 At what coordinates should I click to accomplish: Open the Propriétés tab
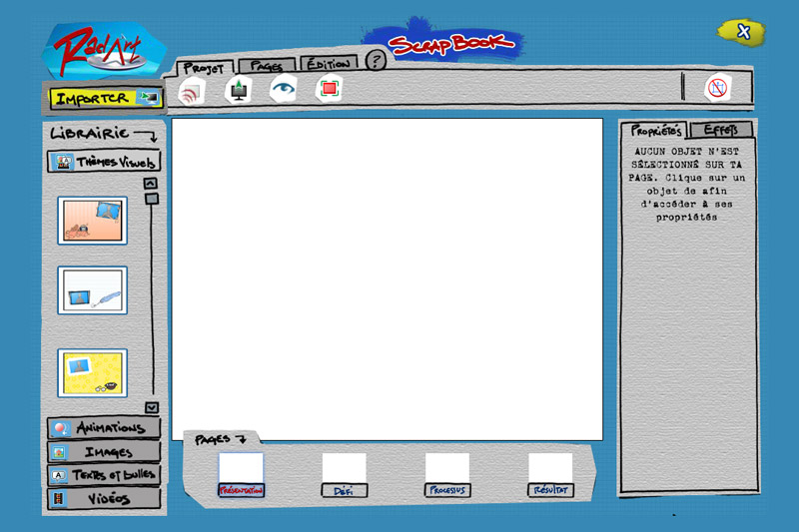(x=655, y=131)
